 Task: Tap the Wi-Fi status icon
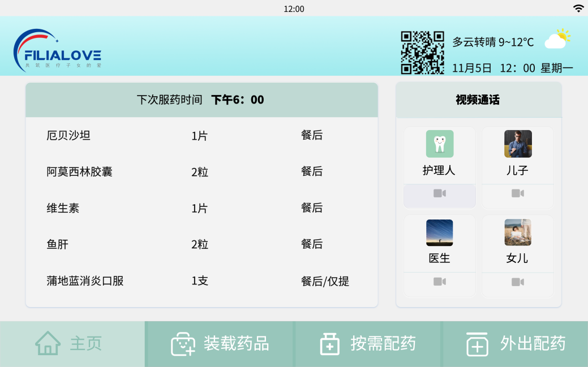click(x=578, y=8)
